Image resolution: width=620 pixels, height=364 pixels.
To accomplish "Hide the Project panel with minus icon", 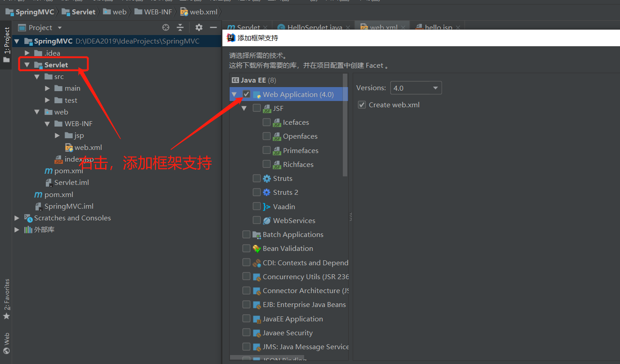I will 213,27.
